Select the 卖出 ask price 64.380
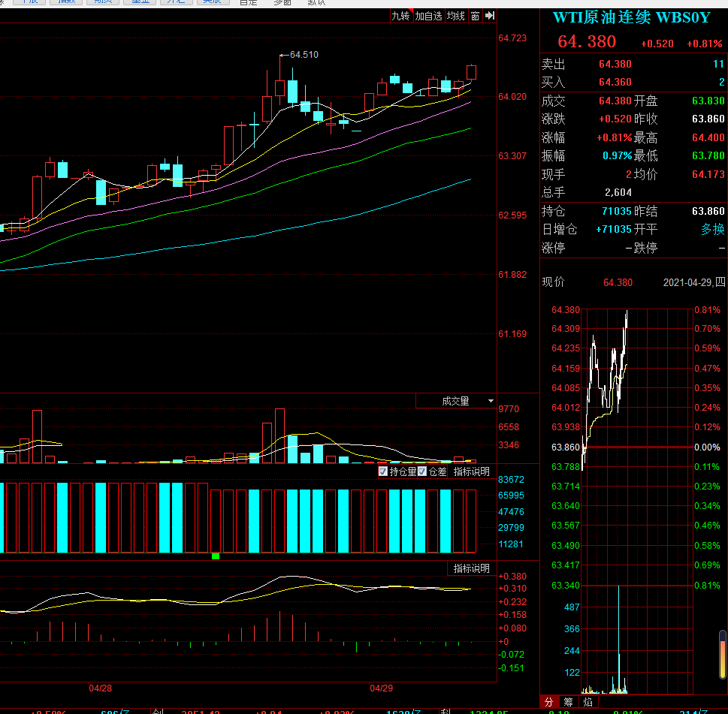 point(615,64)
